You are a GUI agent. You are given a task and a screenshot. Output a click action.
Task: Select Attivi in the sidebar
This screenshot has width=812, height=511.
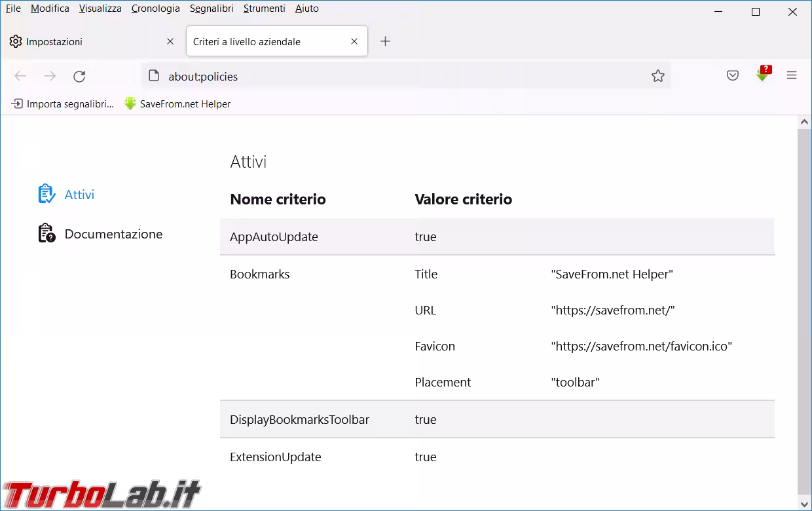click(x=79, y=195)
